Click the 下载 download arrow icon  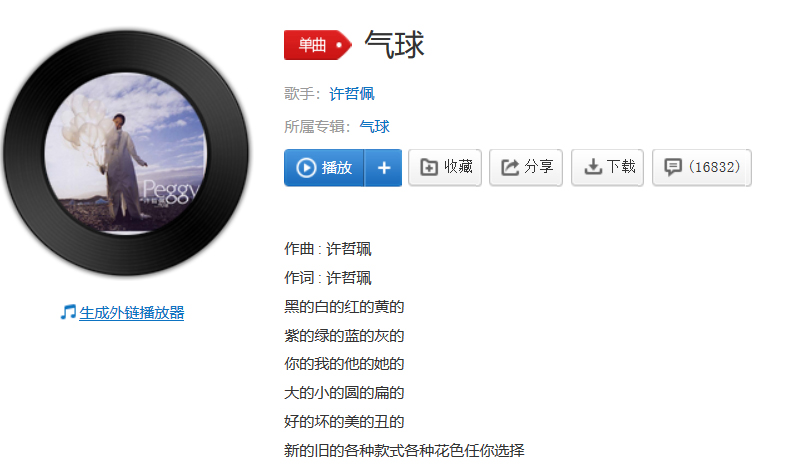point(593,167)
